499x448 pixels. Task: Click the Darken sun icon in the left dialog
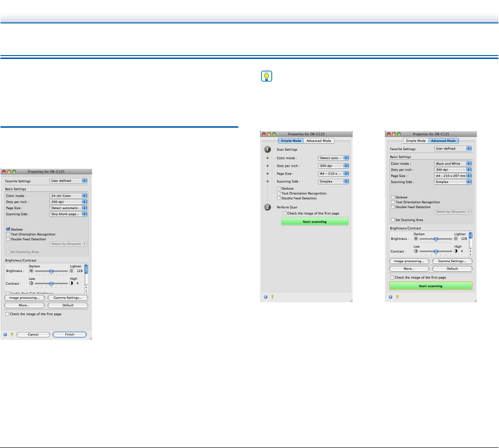point(31,271)
